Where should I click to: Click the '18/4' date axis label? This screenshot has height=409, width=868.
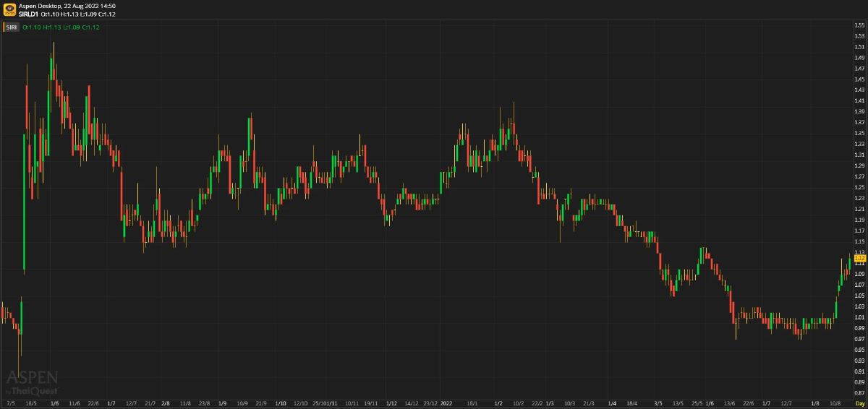tap(631, 402)
